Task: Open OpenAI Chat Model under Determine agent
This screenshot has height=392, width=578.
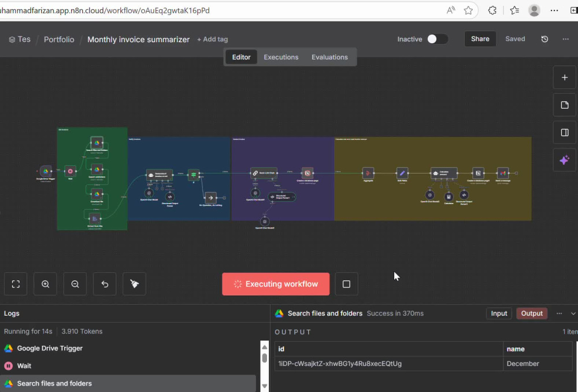Action: (x=149, y=193)
